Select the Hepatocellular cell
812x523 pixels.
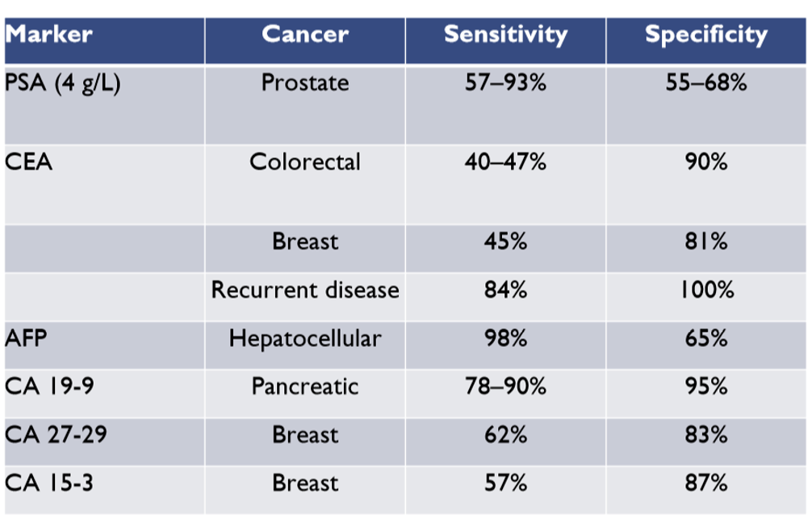pyautogui.click(x=304, y=337)
